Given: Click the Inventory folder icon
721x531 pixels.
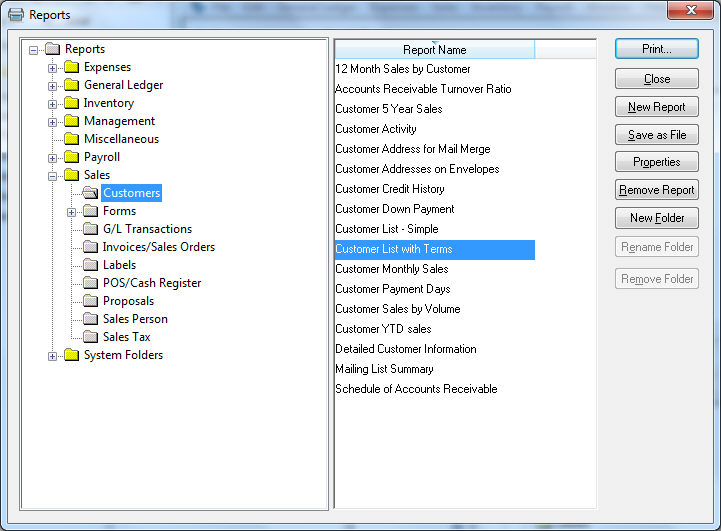Looking at the screenshot, I should click(71, 103).
